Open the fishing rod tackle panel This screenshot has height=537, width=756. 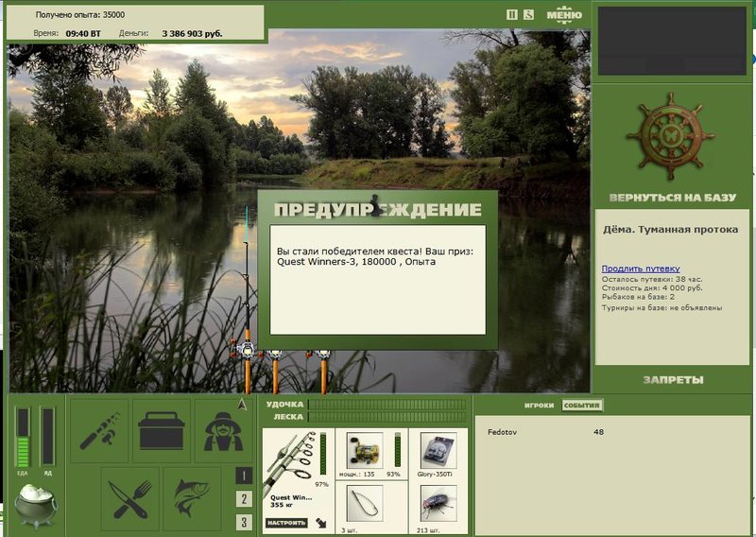pyautogui.click(x=98, y=430)
